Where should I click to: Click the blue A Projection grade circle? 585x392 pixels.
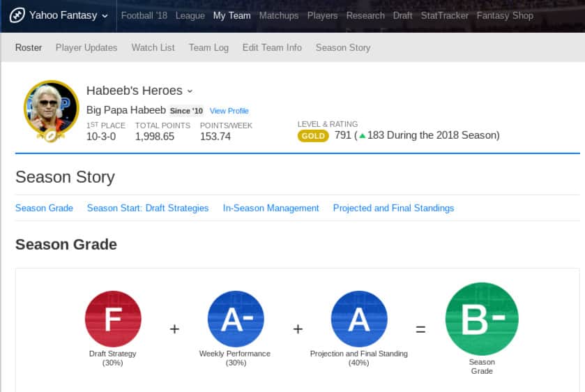[x=358, y=319]
